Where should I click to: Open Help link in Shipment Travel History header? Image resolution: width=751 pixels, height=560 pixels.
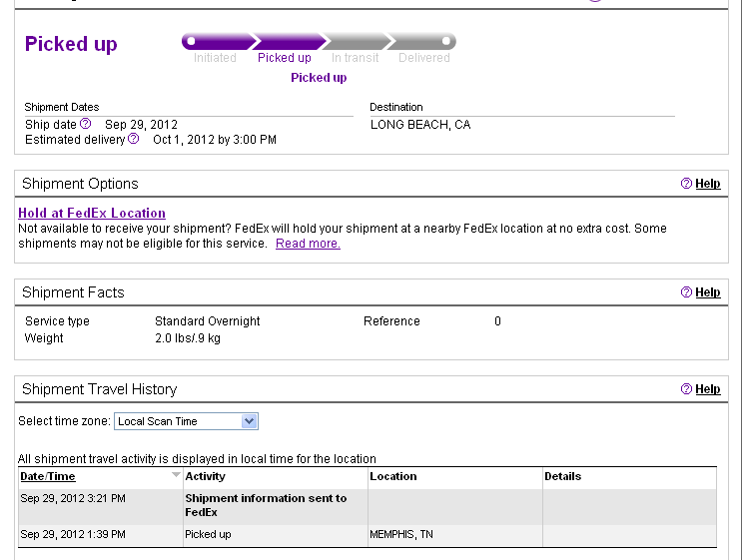click(x=707, y=389)
